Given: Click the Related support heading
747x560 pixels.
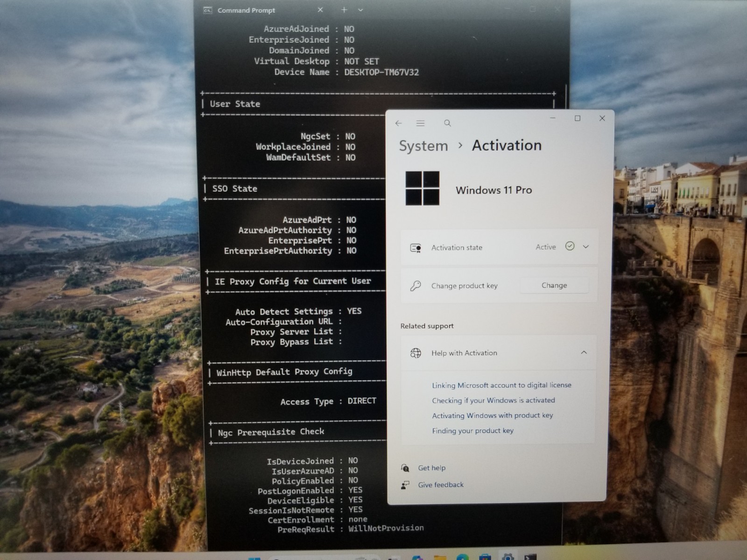Looking at the screenshot, I should pyautogui.click(x=427, y=326).
